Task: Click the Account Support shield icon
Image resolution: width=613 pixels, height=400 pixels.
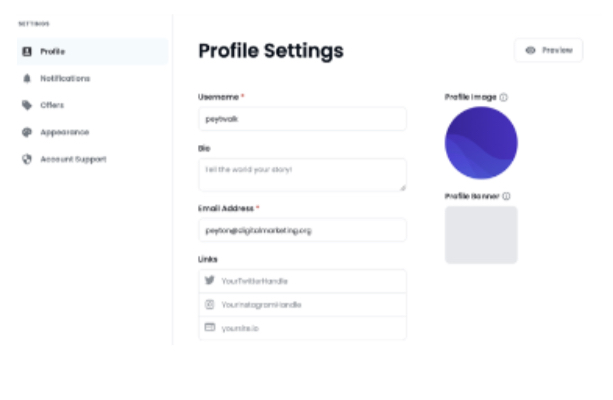Action: [x=27, y=159]
